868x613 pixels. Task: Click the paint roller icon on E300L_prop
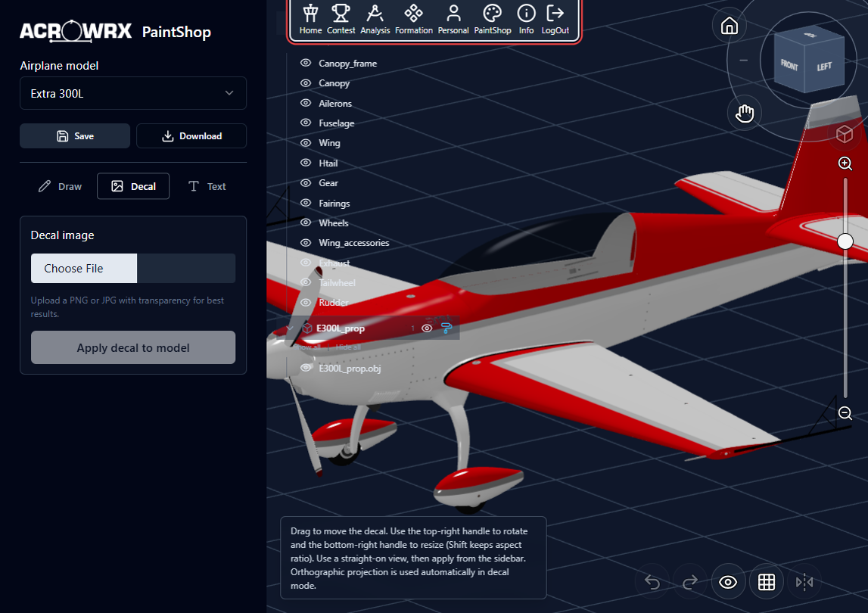coord(446,328)
